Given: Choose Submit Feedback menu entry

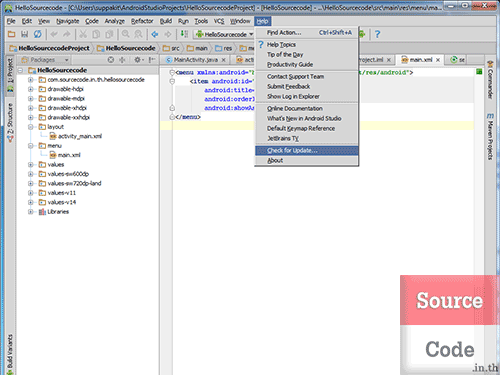Looking at the screenshot, I should click(x=307, y=86).
